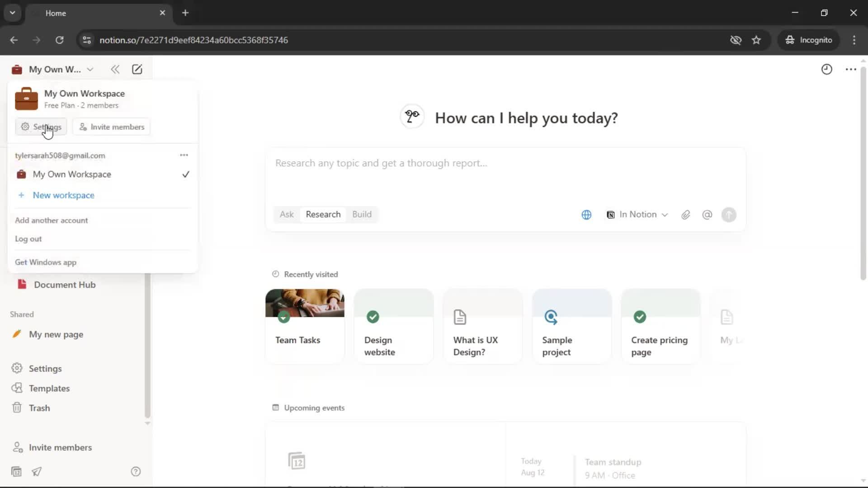Click the web search globe icon
The width and height of the screenshot is (868, 488).
[x=586, y=215]
